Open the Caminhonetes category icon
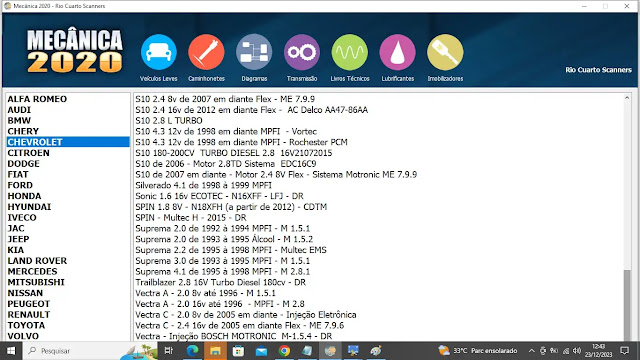Viewport: 640px width, 360px height. click(x=206, y=52)
